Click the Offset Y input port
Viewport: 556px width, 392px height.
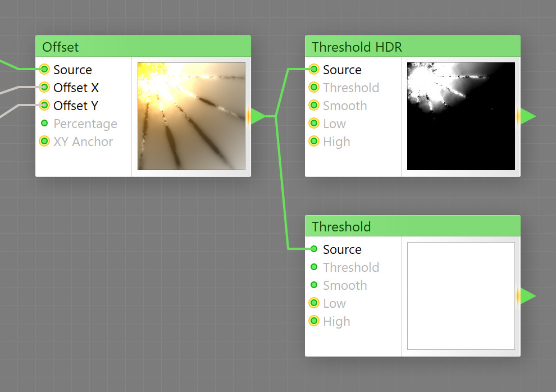click(x=44, y=105)
